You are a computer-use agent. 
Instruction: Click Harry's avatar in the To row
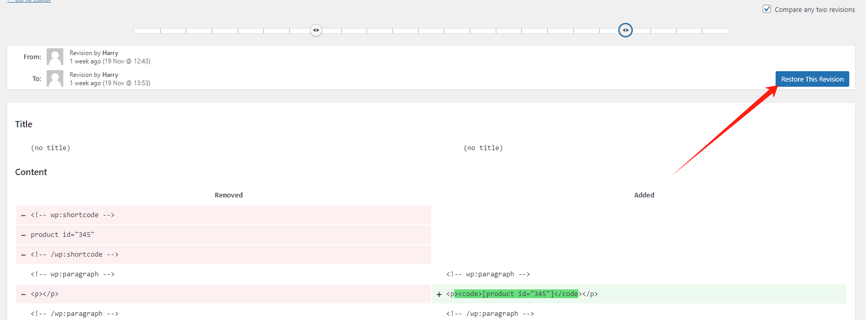[55, 78]
